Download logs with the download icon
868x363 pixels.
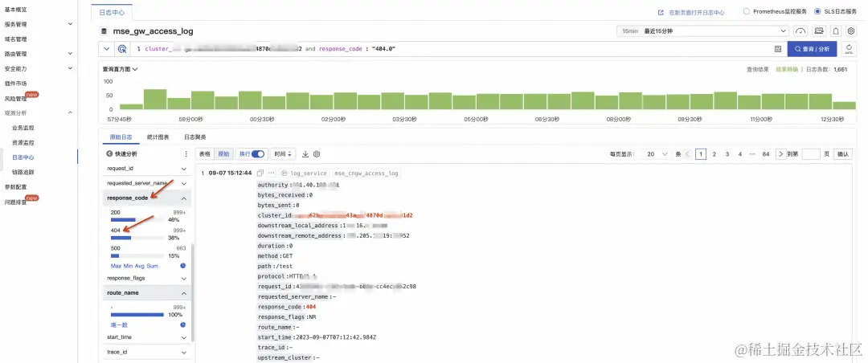(305, 154)
